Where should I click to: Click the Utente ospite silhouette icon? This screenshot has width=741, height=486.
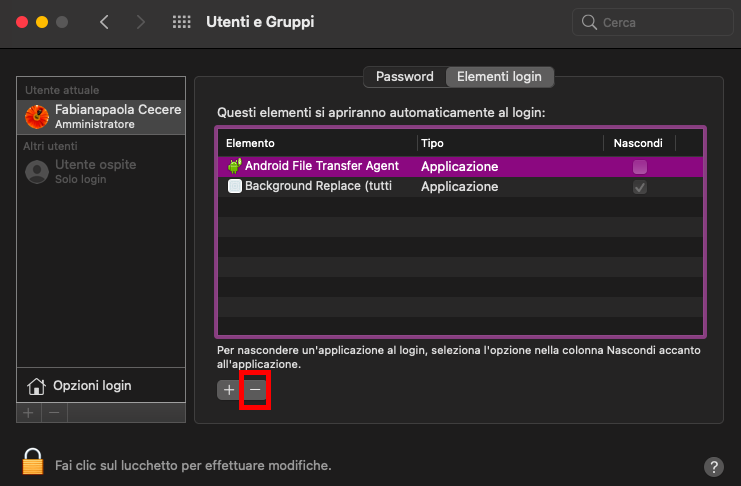[x=37, y=172]
